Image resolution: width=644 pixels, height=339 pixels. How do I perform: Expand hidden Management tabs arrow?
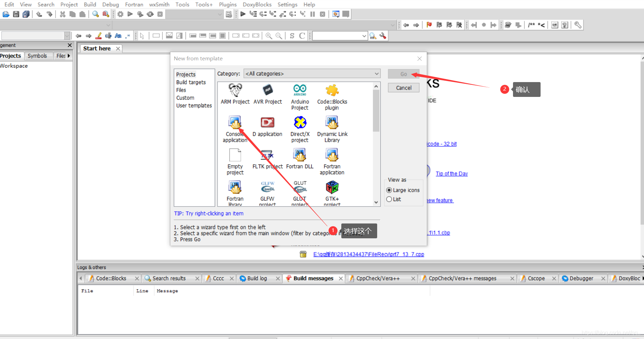click(x=69, y=56)
